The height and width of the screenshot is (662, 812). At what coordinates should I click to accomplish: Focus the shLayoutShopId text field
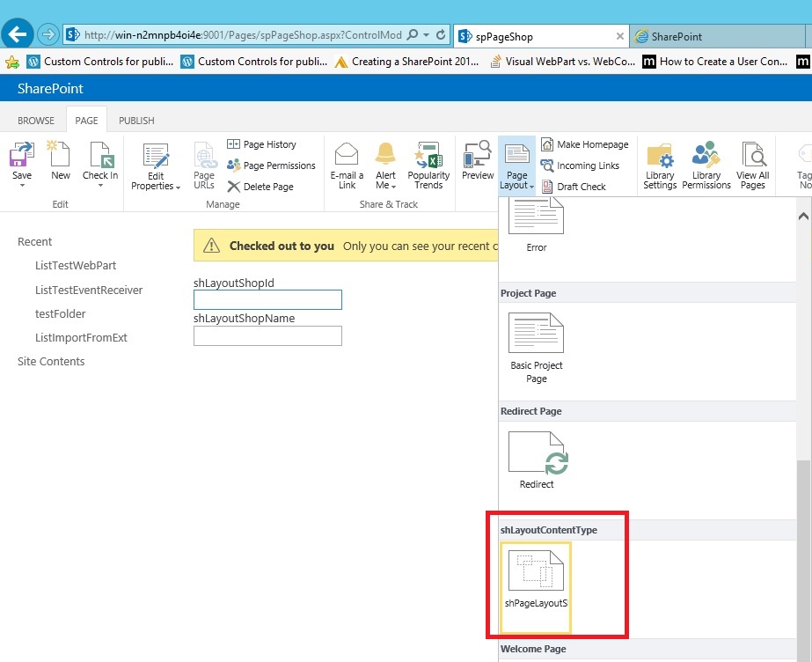(267, 300)
